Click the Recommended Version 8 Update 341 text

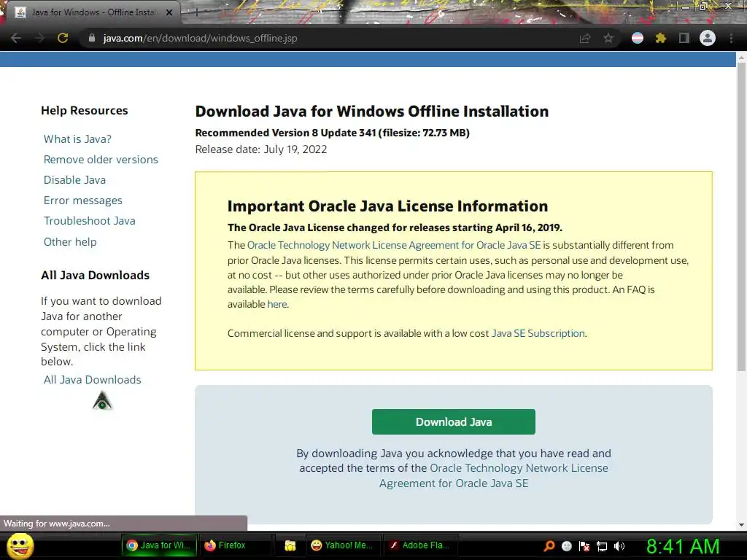pyautogui.click(x=333, y=133)
